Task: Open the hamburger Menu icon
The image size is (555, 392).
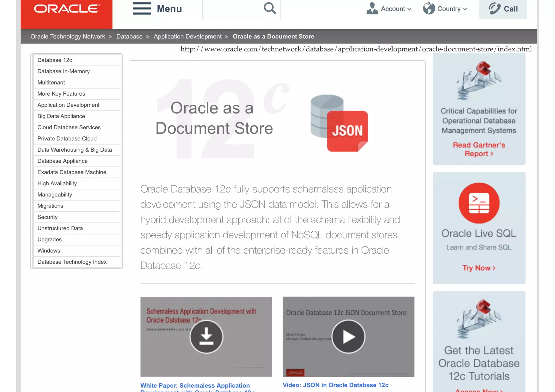Action: (142, 8)
